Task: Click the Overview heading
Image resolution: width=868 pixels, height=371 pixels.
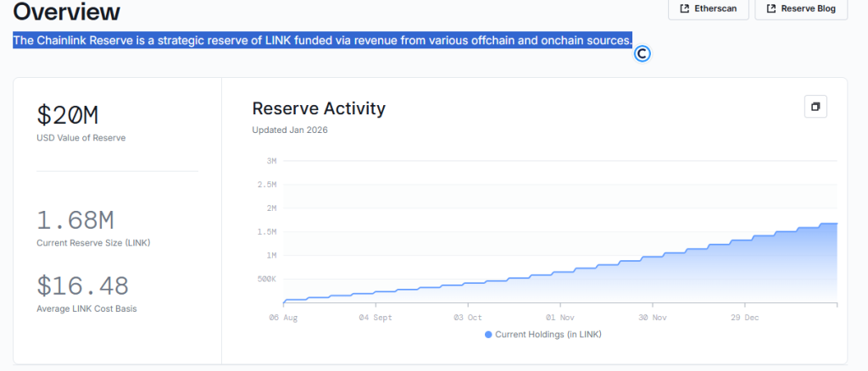Action: pyautogui.click(x=66, y=12)
